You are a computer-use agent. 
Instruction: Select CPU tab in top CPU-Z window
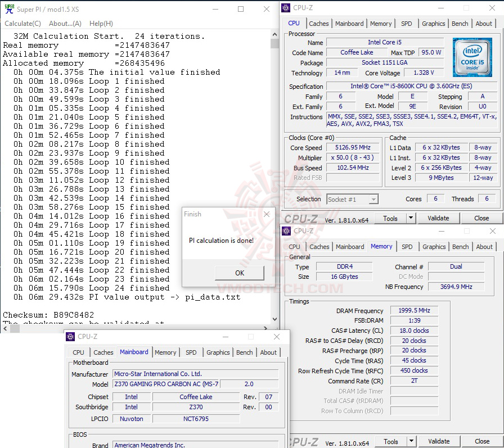click(294, 23)
